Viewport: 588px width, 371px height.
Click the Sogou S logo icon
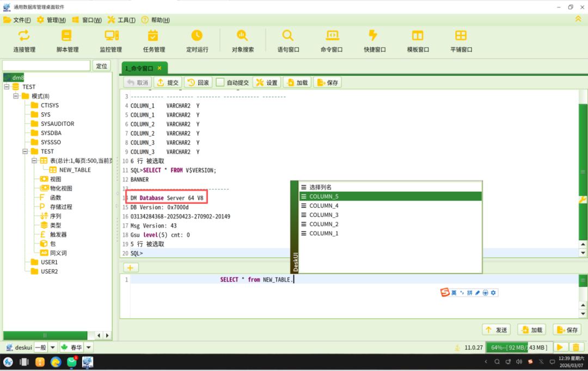pyautogui.click(x=445, y=292)
